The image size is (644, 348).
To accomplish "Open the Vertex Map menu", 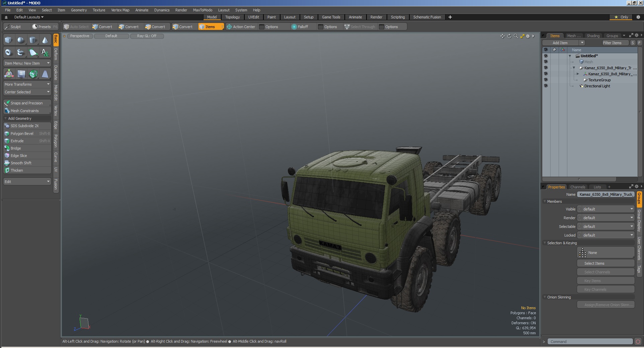I will click(120, 10).
